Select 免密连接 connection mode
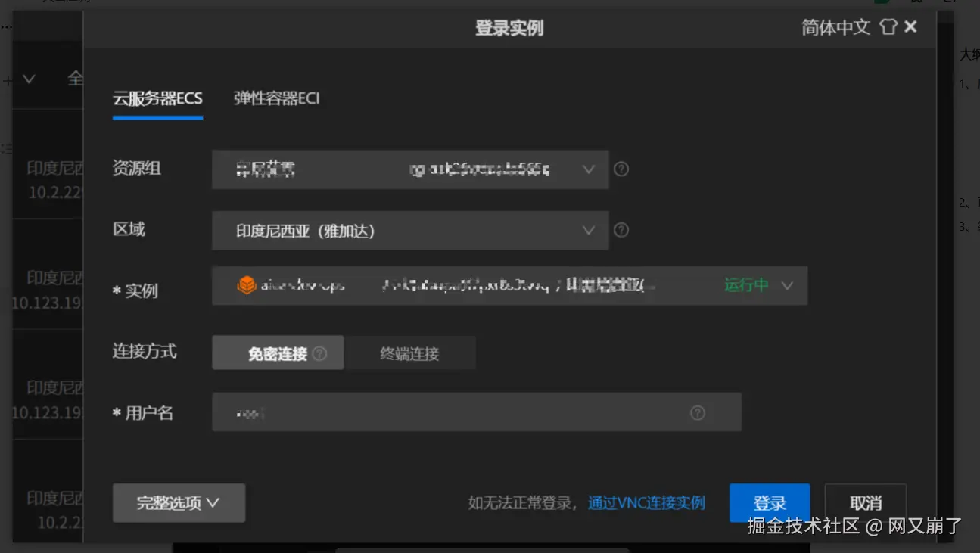Viewport: 980px width, 553px height. pyautogui.click(x=277, y=352)
